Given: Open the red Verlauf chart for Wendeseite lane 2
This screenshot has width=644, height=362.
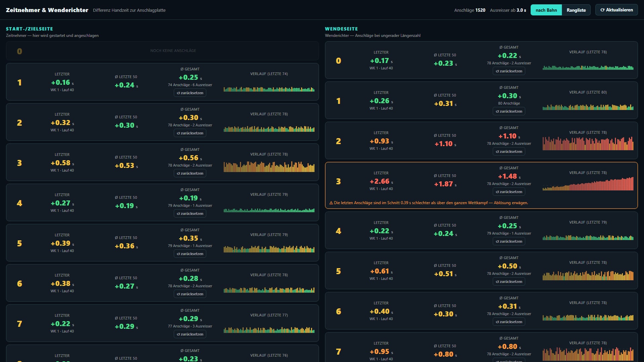Looking at the screenshot, I should coord(588,143).
